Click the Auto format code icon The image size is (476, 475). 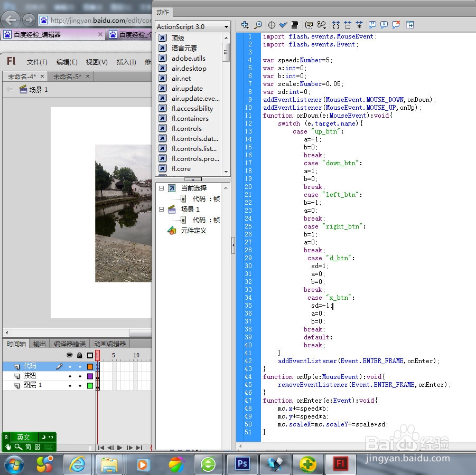pyautogui.click(x=295, y=25)
